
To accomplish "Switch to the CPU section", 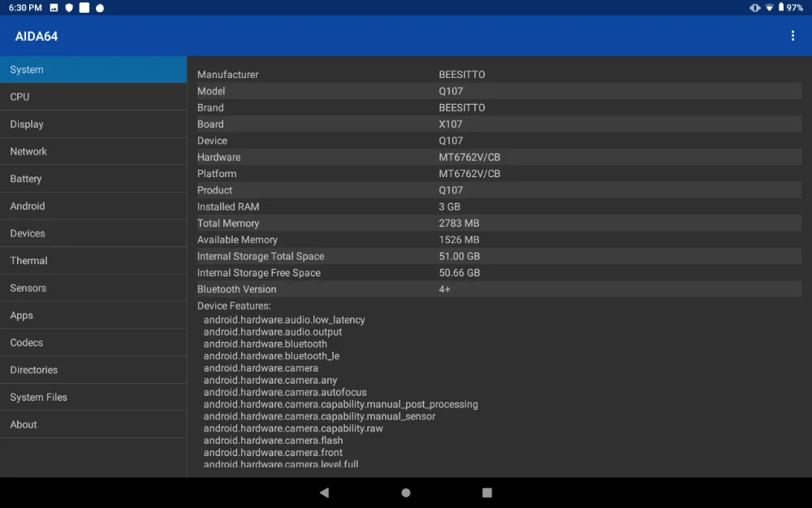I will coord(93,97).
